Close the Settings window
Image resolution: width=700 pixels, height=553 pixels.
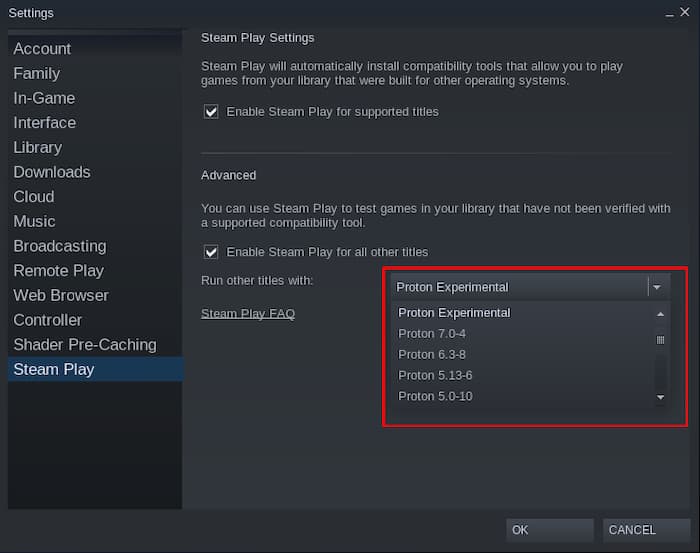pyautogui.click(x=685, y=12)
